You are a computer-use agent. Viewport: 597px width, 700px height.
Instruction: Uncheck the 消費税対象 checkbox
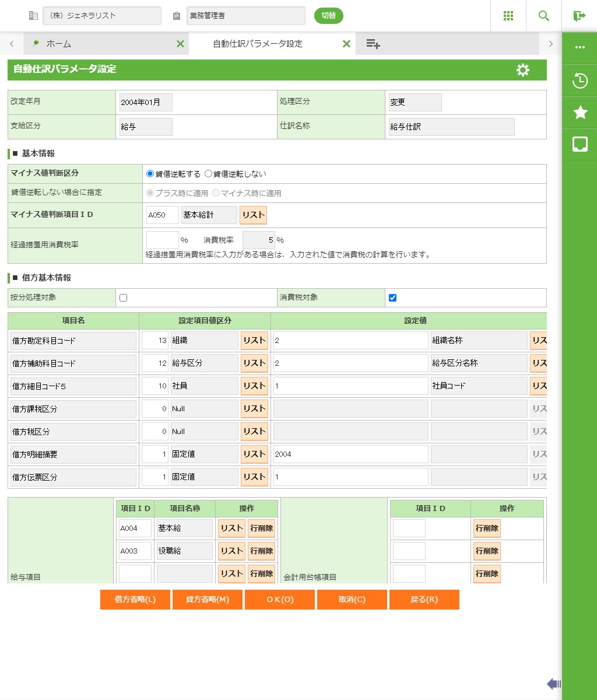392,297
